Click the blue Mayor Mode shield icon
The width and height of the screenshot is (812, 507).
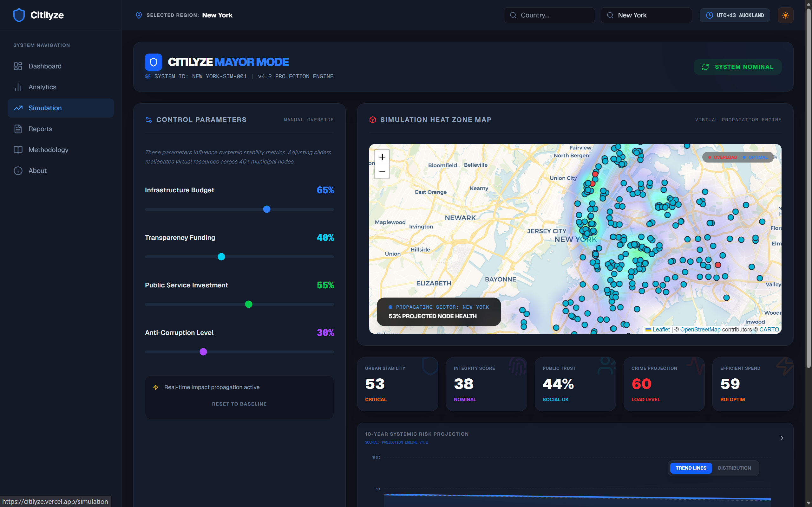[x=153, y=62]
